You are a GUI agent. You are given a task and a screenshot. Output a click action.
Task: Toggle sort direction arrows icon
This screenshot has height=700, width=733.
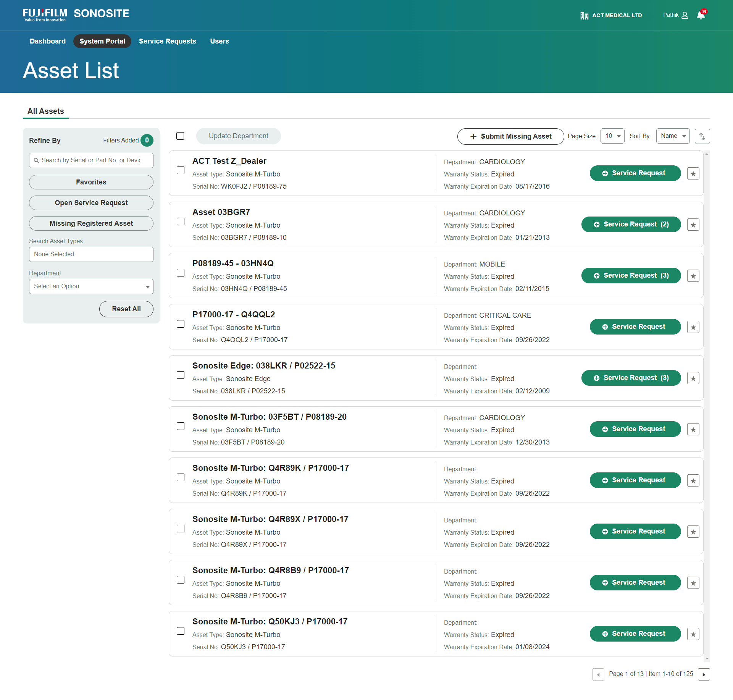(702, 136)
